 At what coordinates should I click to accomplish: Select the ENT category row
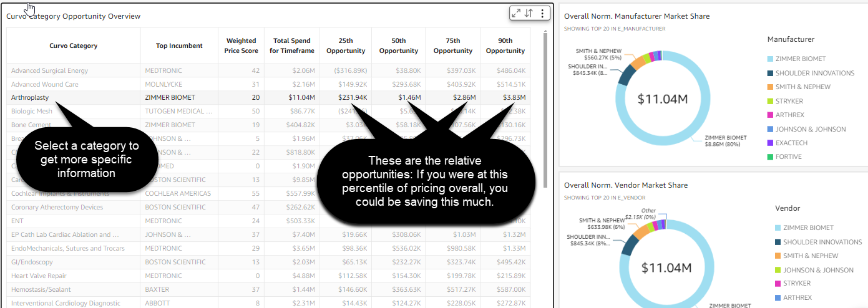coord(17,221)
